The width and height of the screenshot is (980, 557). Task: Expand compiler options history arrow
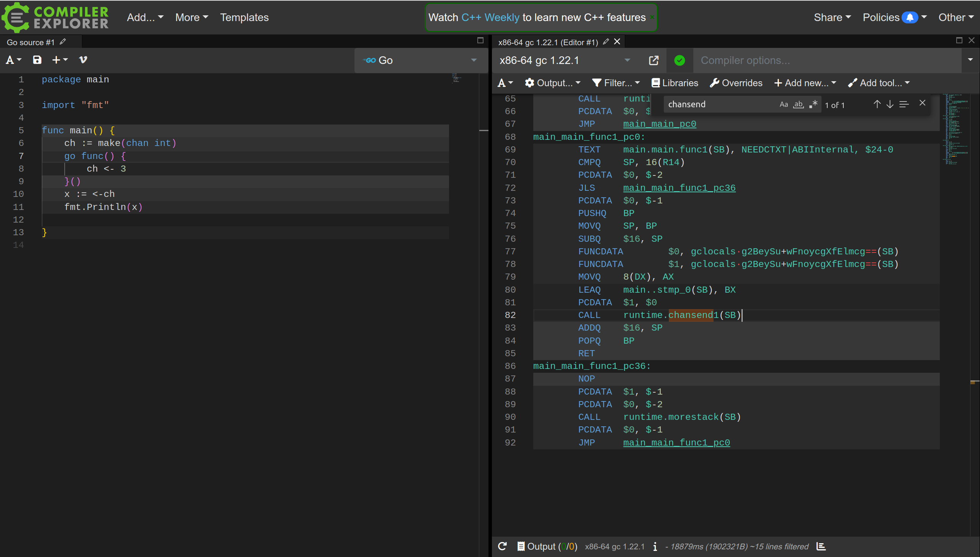pos(970,60)
